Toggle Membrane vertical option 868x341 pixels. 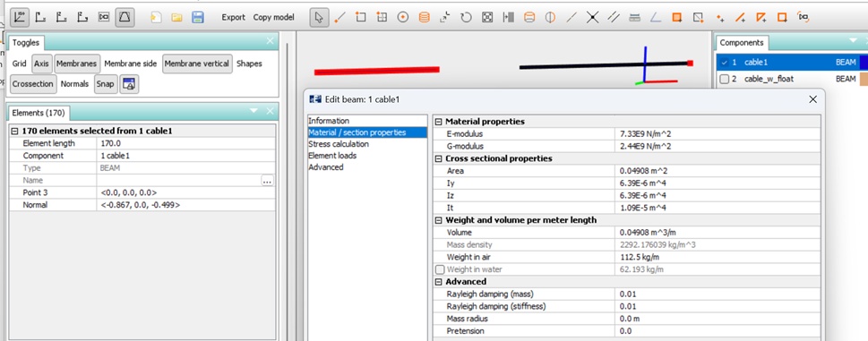[197, 64]
